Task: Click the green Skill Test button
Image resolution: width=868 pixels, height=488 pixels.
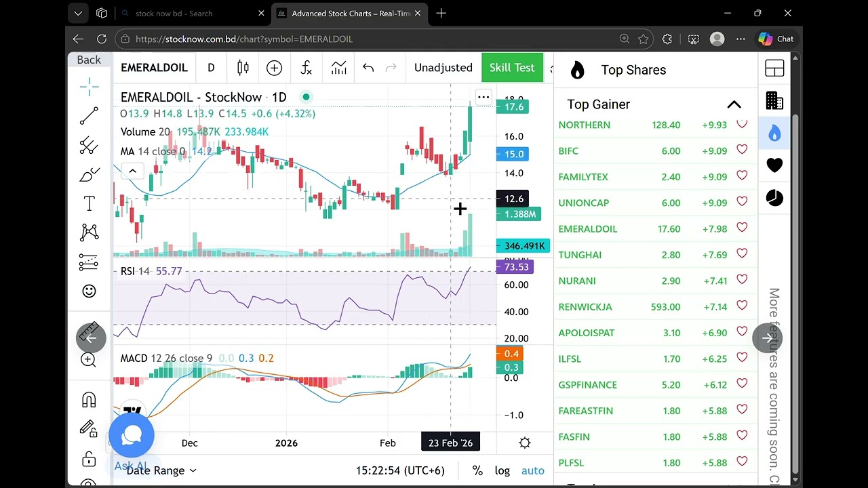Action: tap(512, 68)
